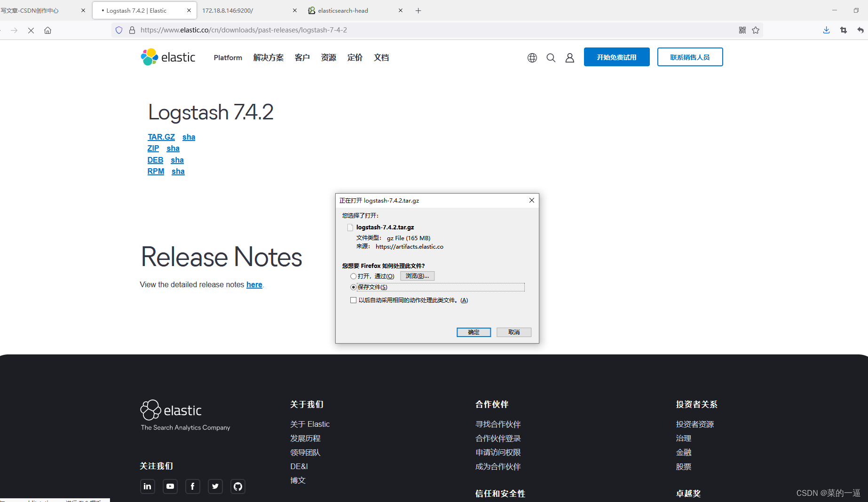Image resolution: width=868 pixels, height=502 pixels.
Task: Visit Elastic's GitHub page via footer icon
Action: (237, 486)
